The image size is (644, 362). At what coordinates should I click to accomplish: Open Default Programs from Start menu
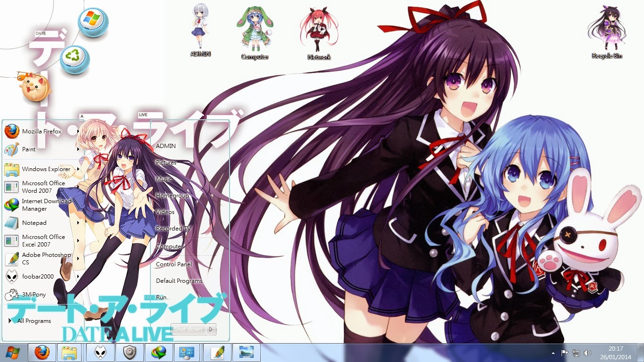coord(179,281)
